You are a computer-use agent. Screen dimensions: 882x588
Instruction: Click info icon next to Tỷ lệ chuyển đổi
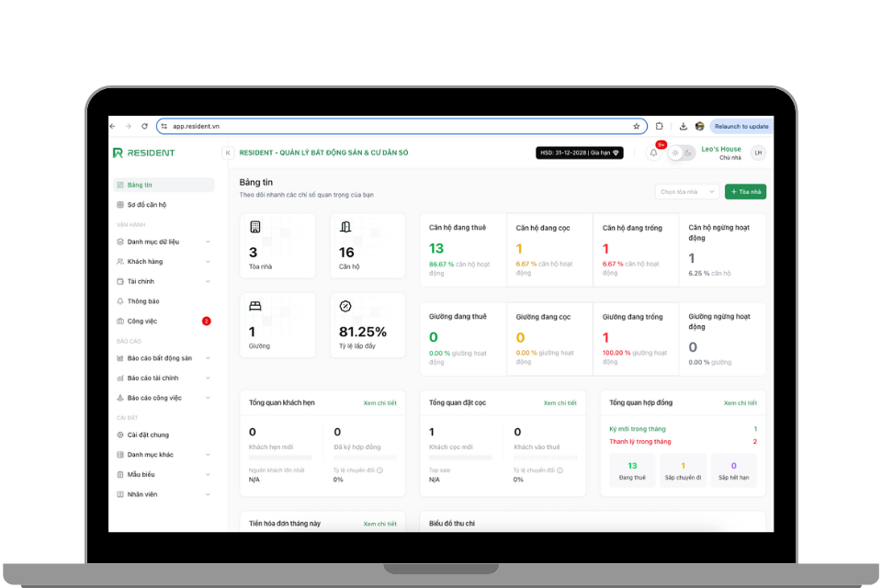click(x=379, y=469)
